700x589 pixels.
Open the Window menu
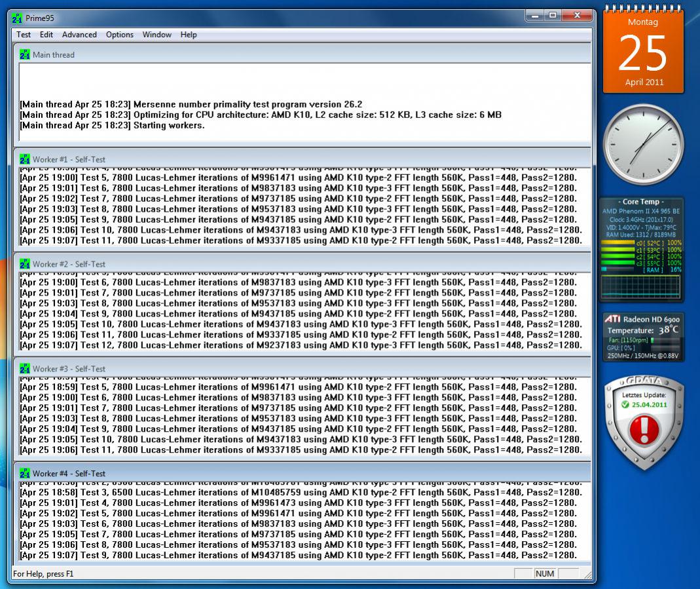tap(157, 34)
